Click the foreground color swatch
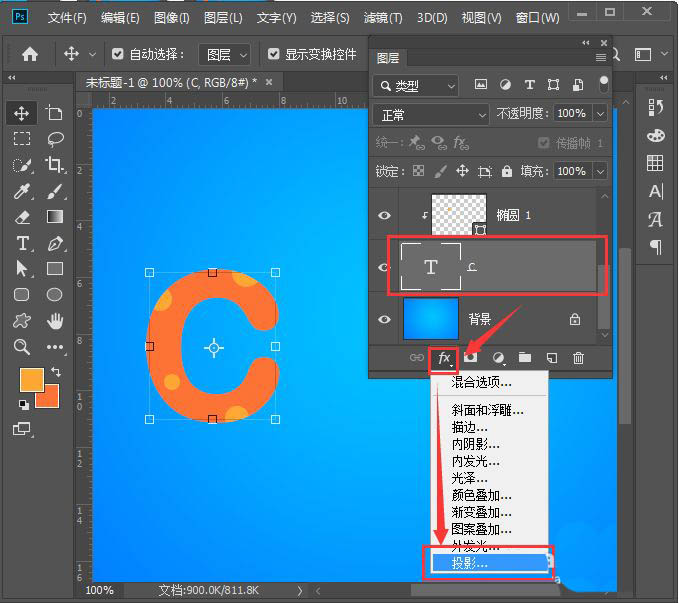This screenshot has height=603, width=679. pyautogui.click(x=32, y=379)
